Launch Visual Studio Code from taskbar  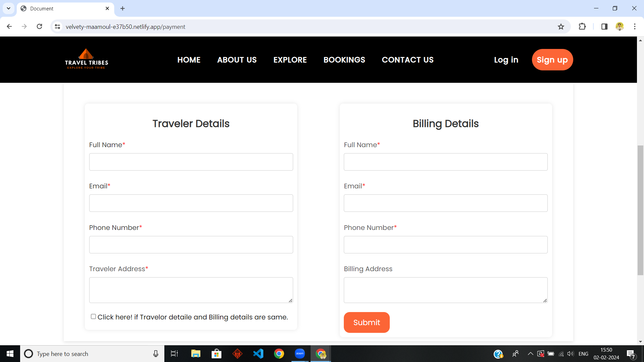pos(258,354)
